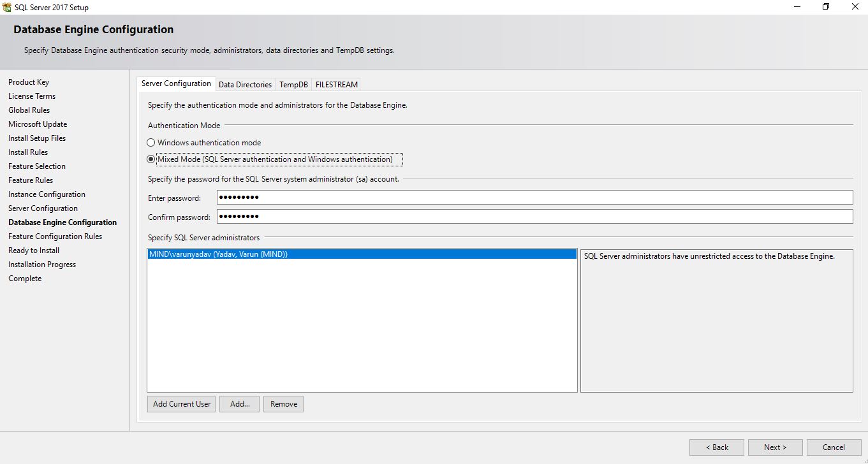The width and height of the screenshot is (868, 464).
Task: Select Windows authentication mode
Action: click(x=151, y=142)
